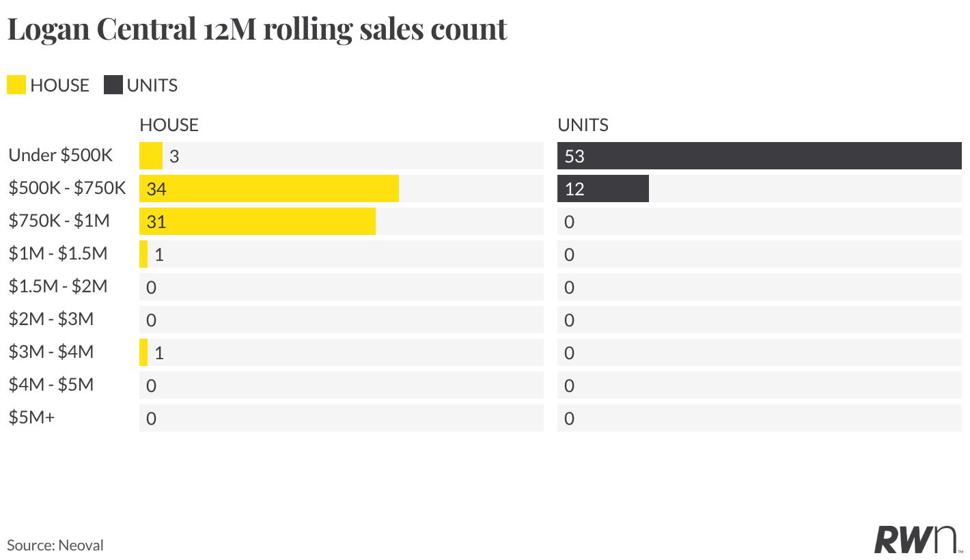This screenshot has width=970, height=560.
Task: Select the $500K - $750K row label
Action: point(68,188)
